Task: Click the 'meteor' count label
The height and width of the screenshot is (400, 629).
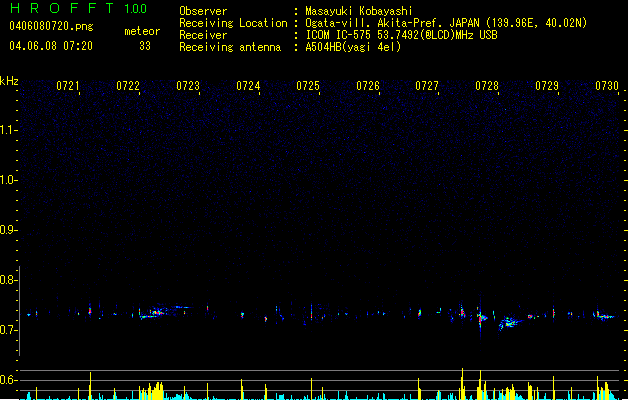Action: click(x=142, y=31)
